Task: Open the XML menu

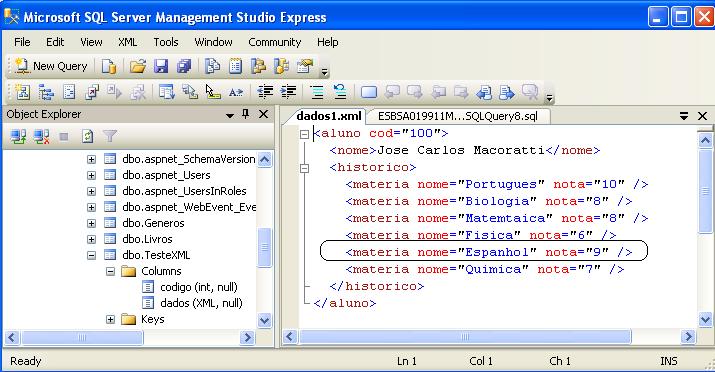Action: point(127,42)
